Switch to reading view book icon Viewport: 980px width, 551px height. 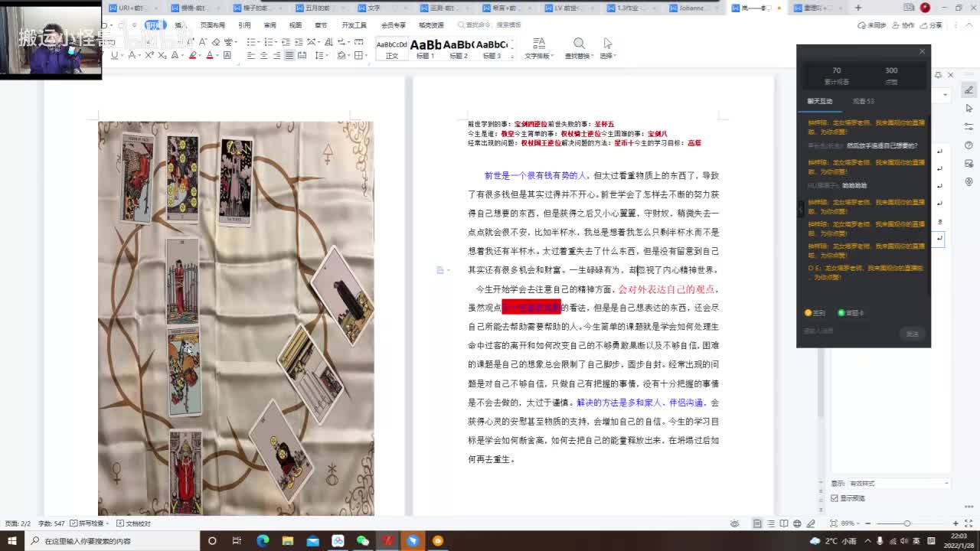click(x=784, y=523)
